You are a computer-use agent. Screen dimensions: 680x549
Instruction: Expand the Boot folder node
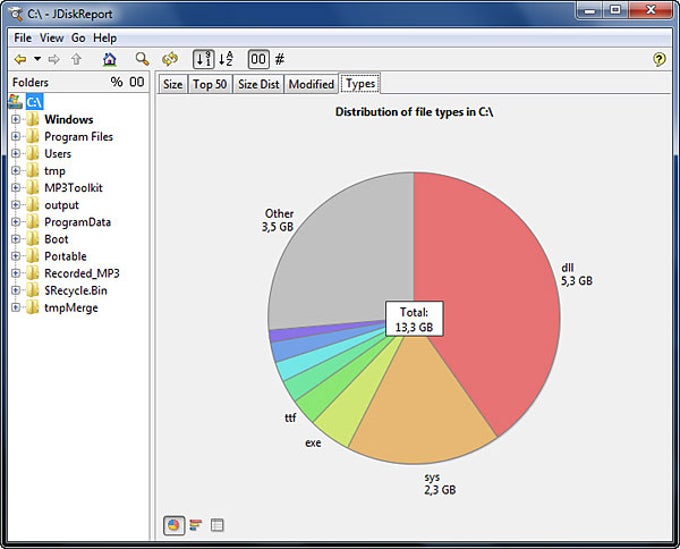click(x=16, y=239)
